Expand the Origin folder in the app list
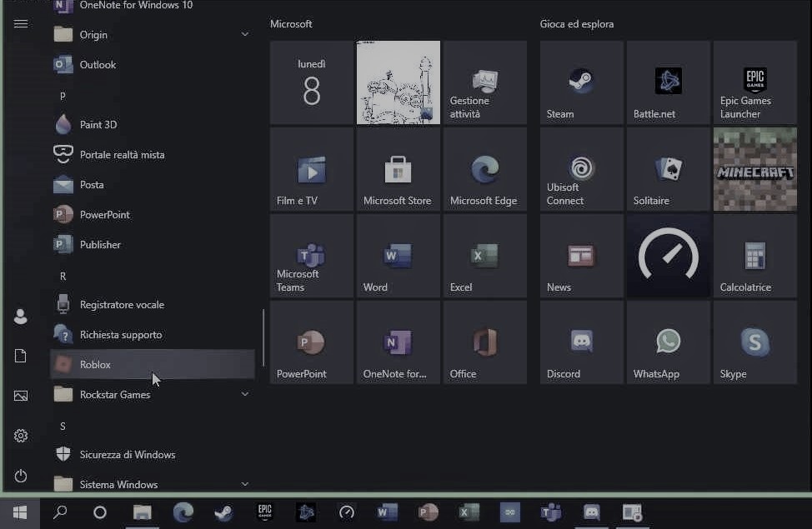 coord(153,35)
